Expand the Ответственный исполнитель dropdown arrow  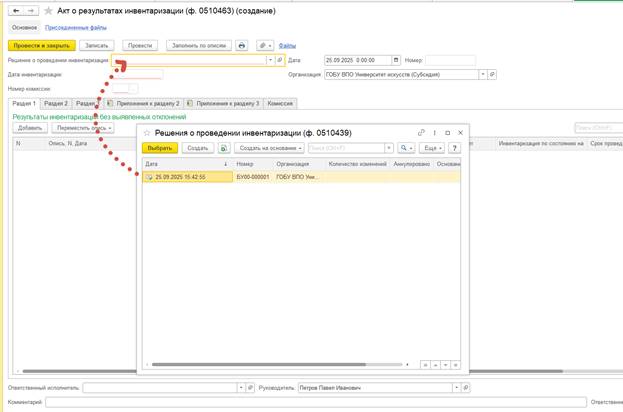click(x=241, y=387)
